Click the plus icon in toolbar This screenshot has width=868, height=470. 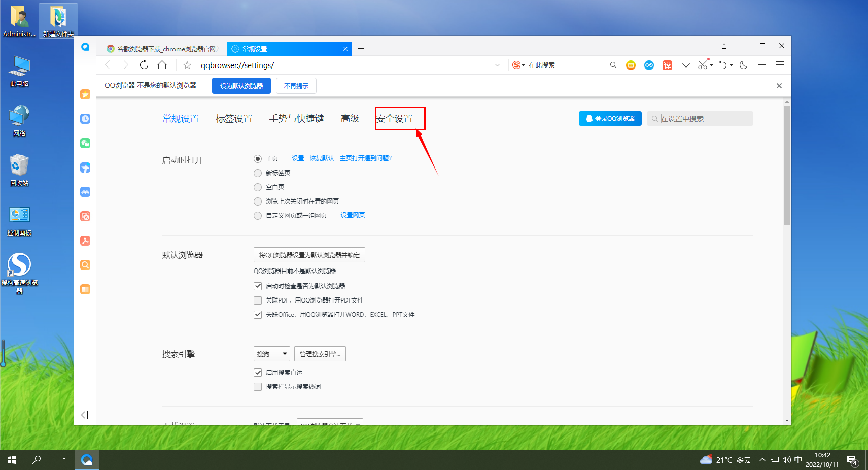click(x=762, y=65)
